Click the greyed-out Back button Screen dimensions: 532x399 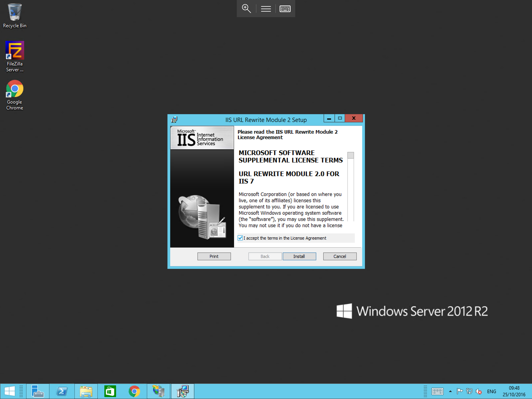265,256
